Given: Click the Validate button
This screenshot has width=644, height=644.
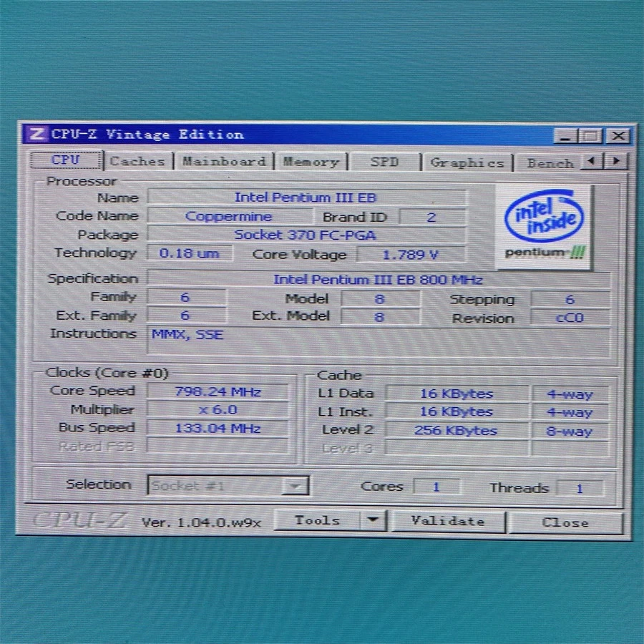Looking at the screenshot, I should pos(448,521).
